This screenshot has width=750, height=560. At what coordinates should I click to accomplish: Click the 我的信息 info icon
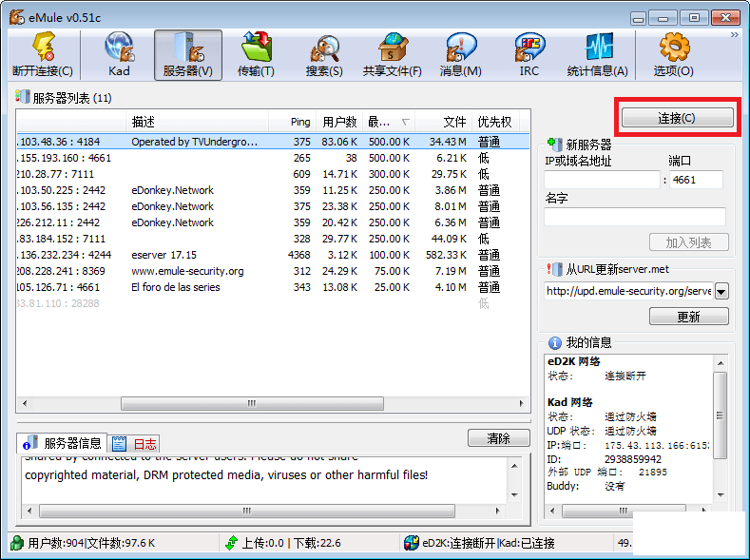pos(555,342)
